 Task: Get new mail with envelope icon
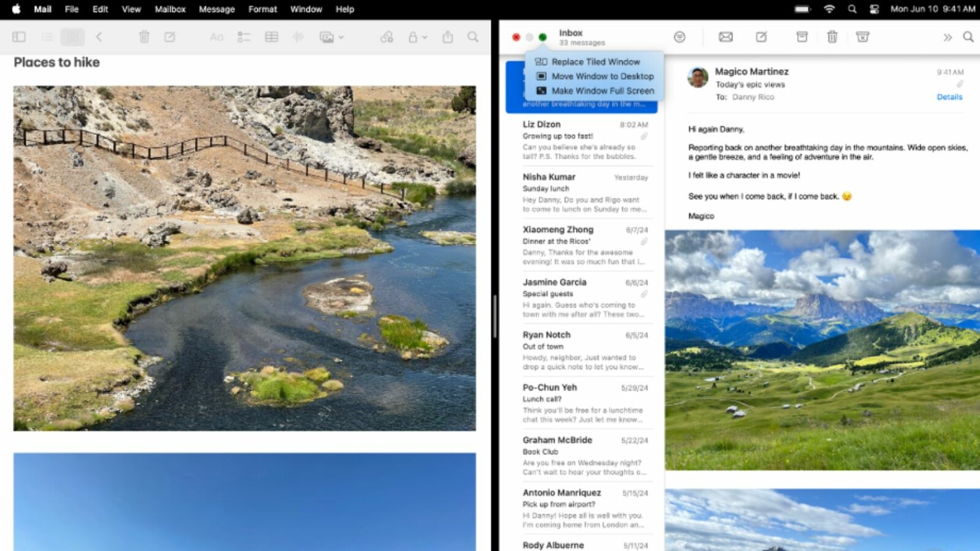726,37
